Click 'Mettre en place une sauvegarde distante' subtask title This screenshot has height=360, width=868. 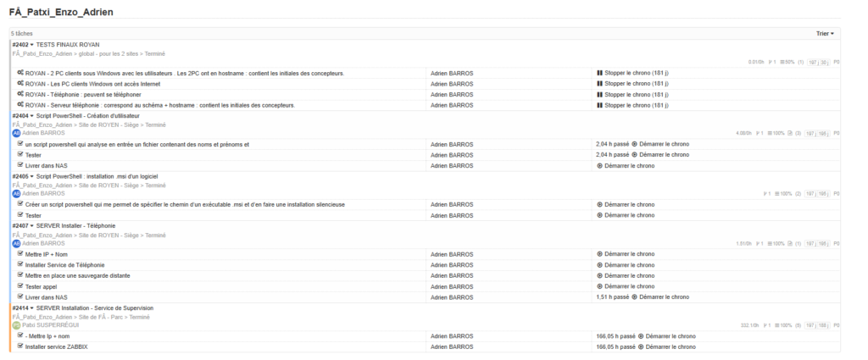click(77, 276)
